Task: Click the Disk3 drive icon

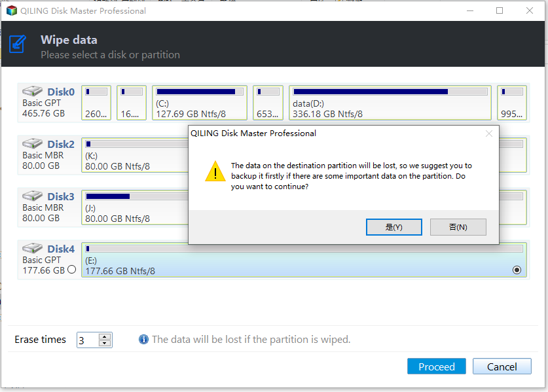Action: click(x=32, y=196)
